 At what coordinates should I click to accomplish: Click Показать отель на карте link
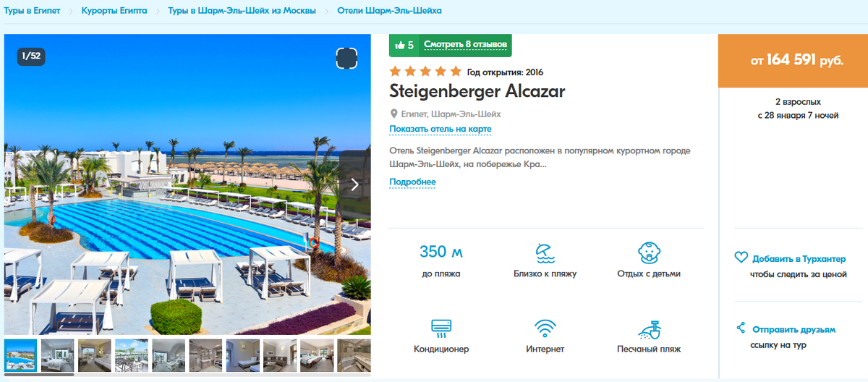click(441, 130)
